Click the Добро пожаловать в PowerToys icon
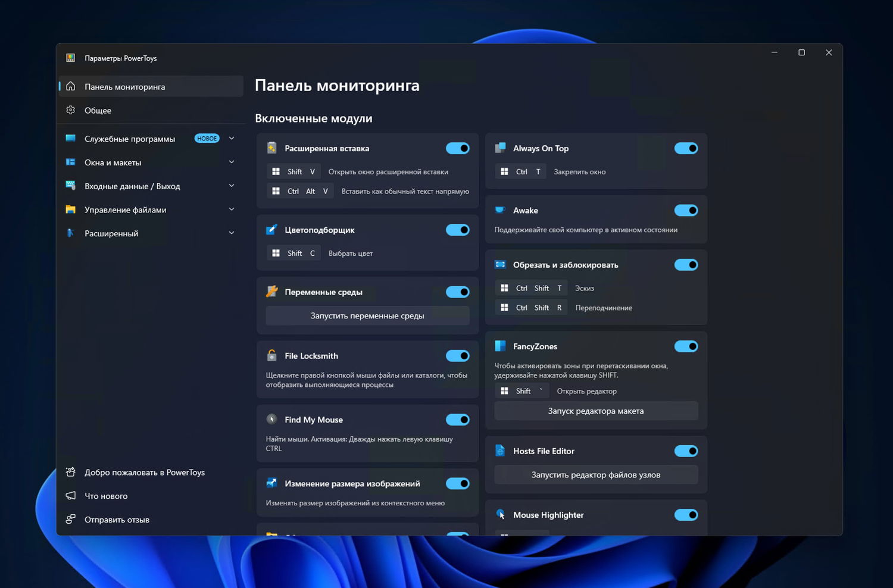 click(70, 472)
